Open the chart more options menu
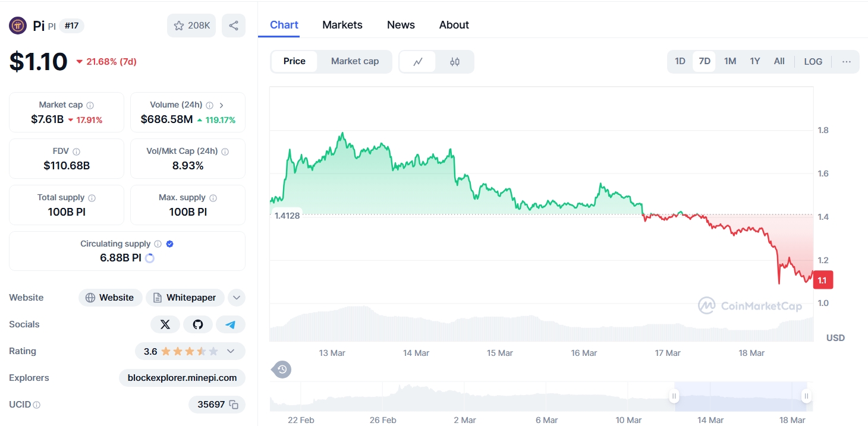868x426 pixels. click(x=847, y=61)
